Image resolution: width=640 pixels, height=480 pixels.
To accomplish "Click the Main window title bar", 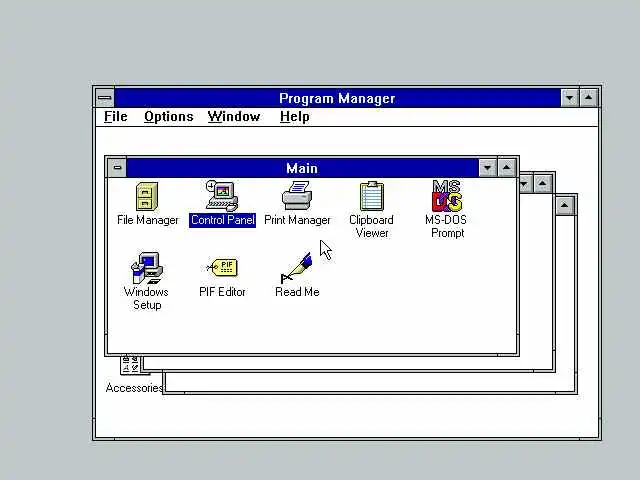I will click(x=302, y=168).
